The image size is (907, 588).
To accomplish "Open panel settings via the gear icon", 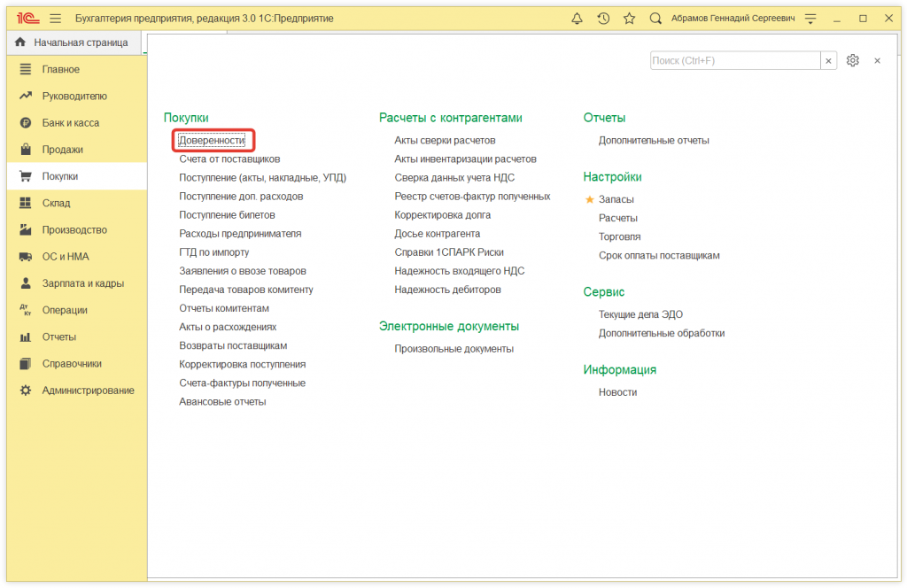I will tap(852, 60).
